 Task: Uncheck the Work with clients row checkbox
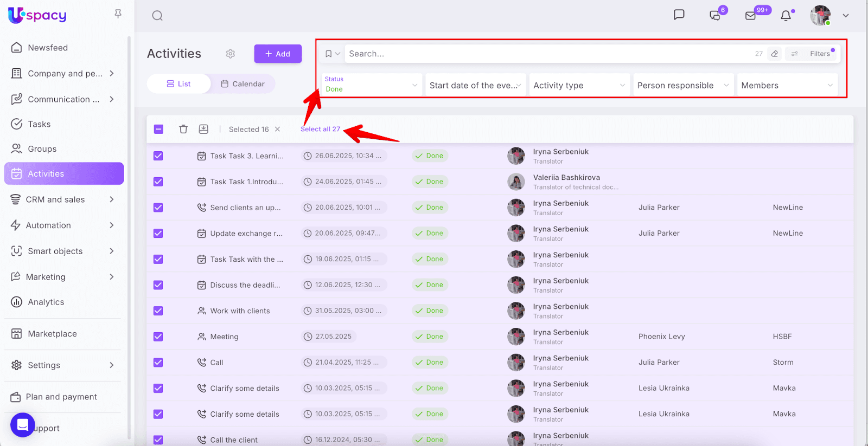(x=158, y=311)
